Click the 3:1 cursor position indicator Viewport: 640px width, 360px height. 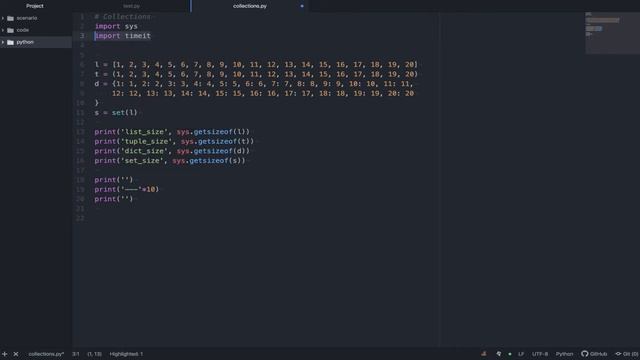76,354
